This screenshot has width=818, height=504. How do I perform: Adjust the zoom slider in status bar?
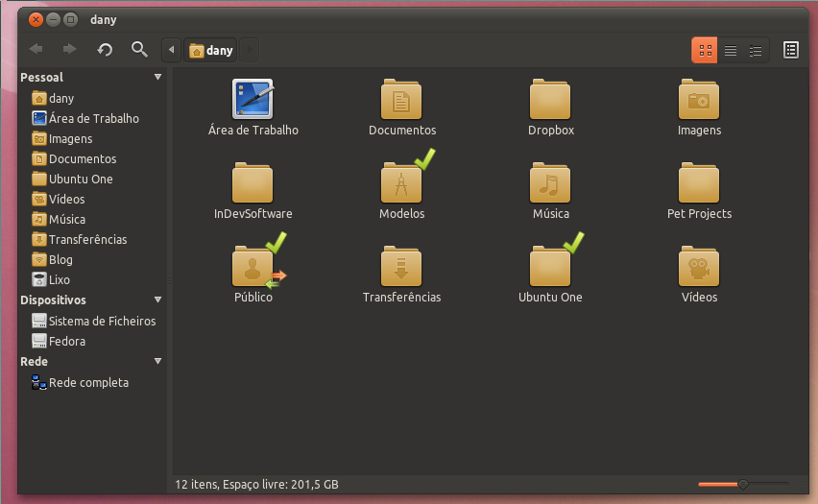tap(743, 484)
